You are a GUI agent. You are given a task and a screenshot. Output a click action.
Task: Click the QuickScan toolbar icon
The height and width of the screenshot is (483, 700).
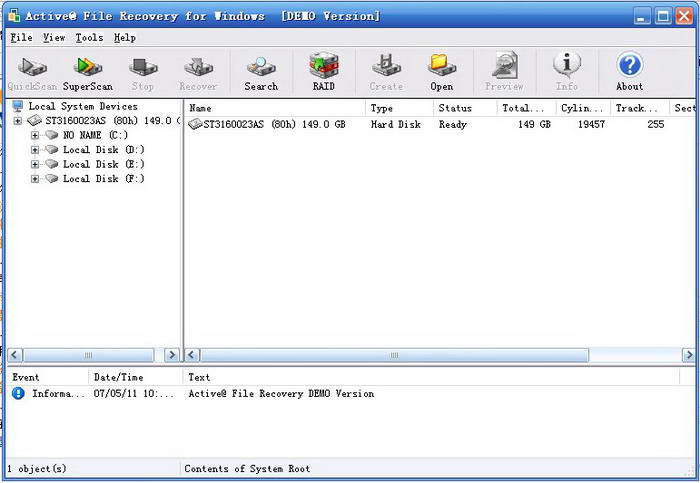point(33,67)
